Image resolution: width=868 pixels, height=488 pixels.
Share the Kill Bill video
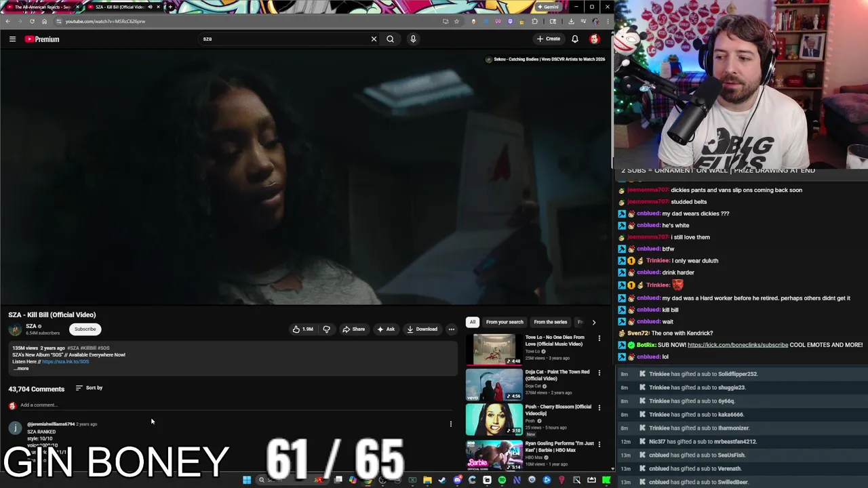pos(353,329)
